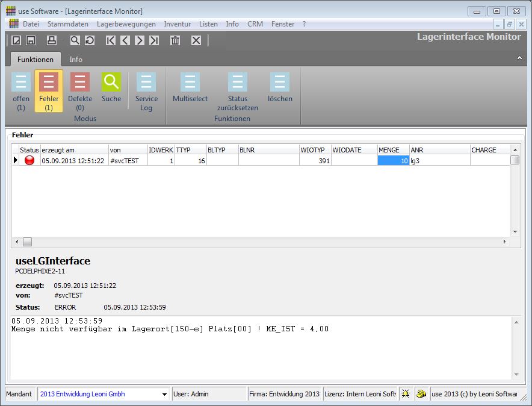Click the horizontal scrollbar thumb of the table
This screenshot has width=532, height=406.
coord(27,242)
